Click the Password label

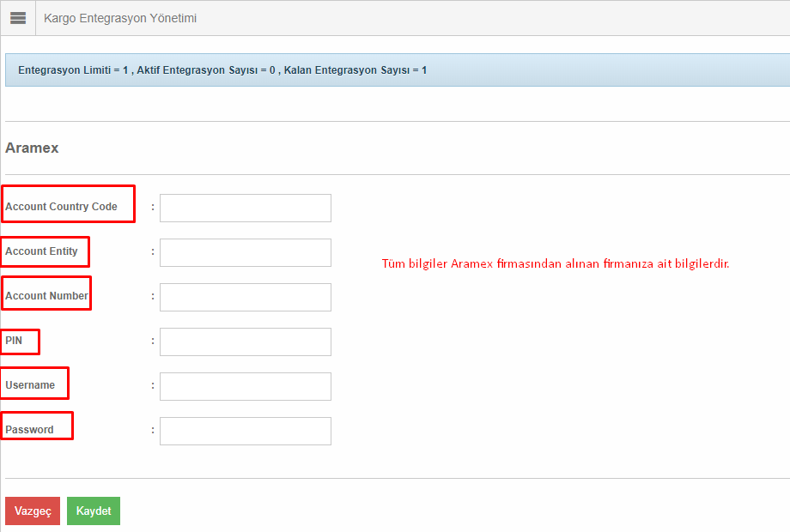coord(29,430)
